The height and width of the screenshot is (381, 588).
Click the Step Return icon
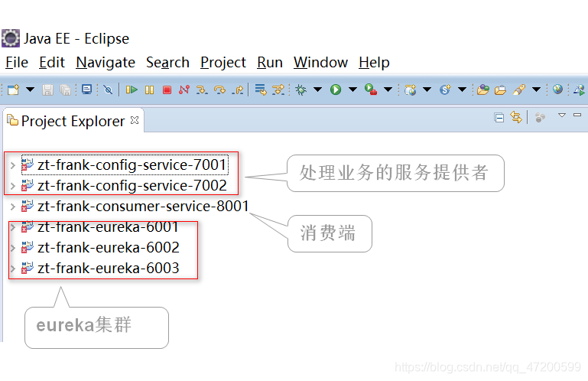pyautogui.click(x=238, y=90)
